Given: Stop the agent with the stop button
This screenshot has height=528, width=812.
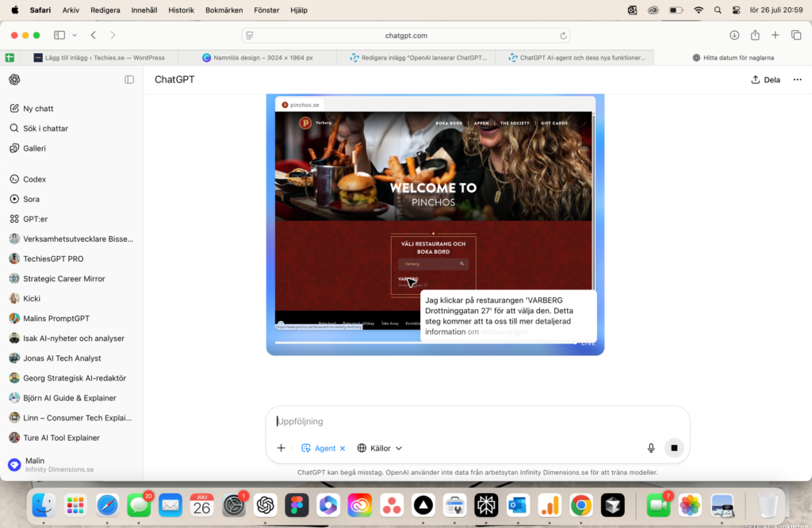Looking at the screenshot, I should click(x=674, y=448).
